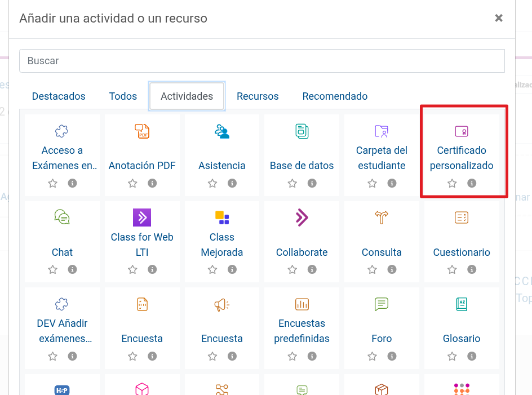Click the Encuestas predefinidas chart icon
532x395 pixels.
302,304
